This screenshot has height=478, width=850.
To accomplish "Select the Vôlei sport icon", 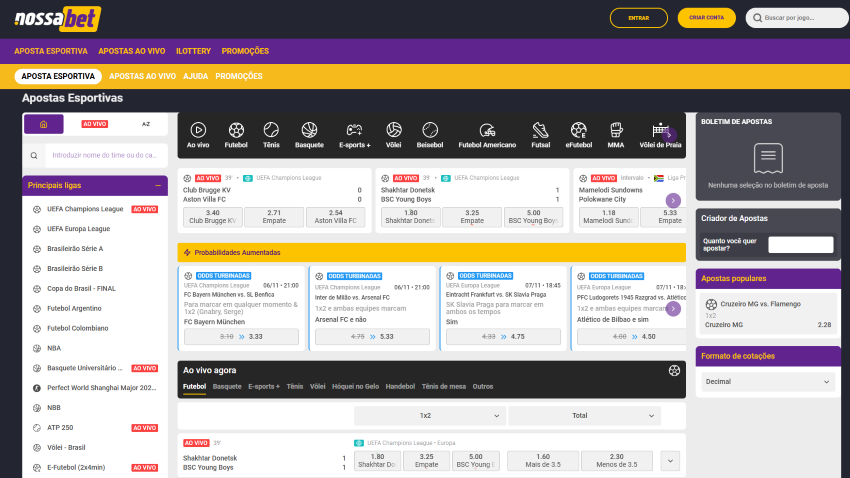I will tap(394, 135).
